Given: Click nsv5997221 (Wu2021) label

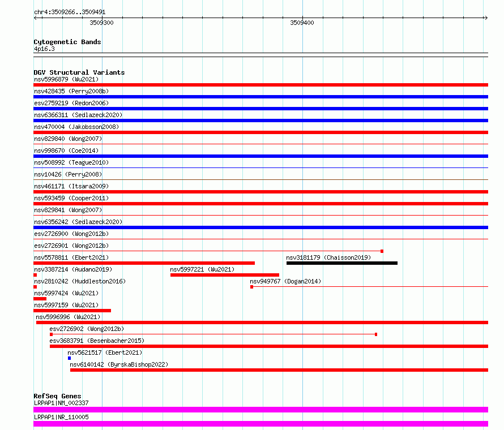Looking at the screenshot, I should point(202,269).
